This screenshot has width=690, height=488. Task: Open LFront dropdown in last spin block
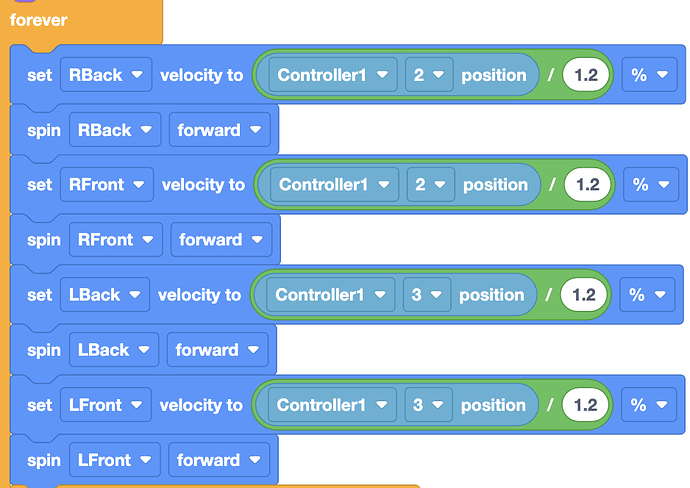click(115, 460)
